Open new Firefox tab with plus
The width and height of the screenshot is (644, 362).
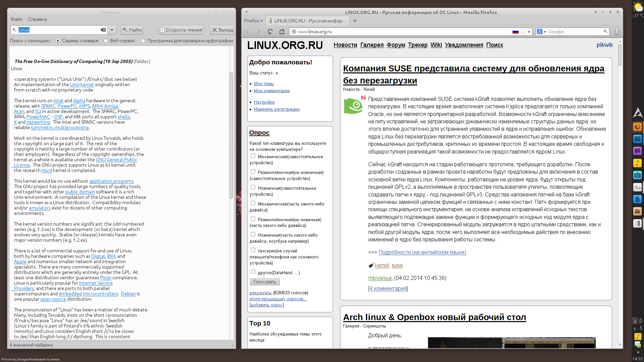pos(355,21)
